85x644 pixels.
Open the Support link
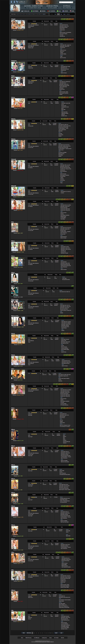(x=65, y=11)
